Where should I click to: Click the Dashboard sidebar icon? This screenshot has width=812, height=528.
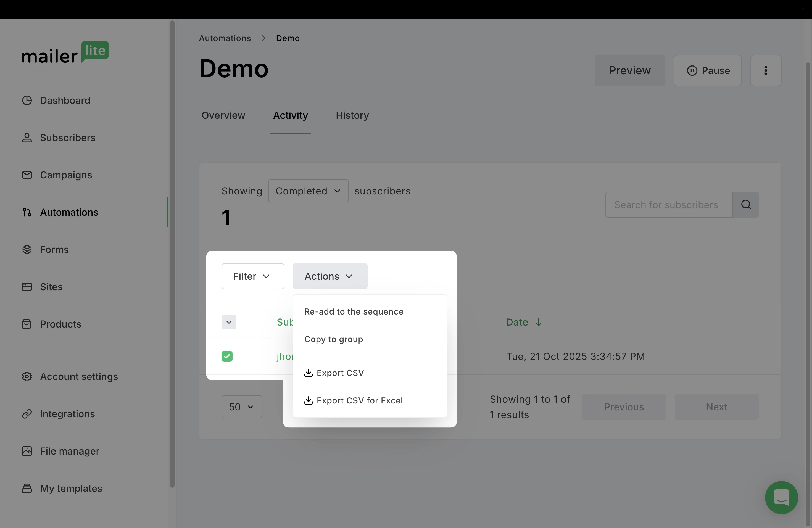click(27, 100)
